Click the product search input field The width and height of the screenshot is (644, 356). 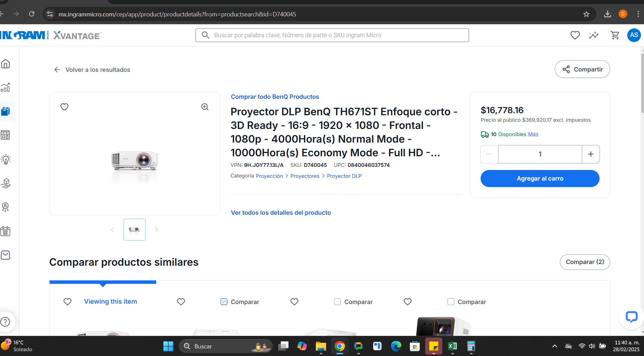point(332,35)
